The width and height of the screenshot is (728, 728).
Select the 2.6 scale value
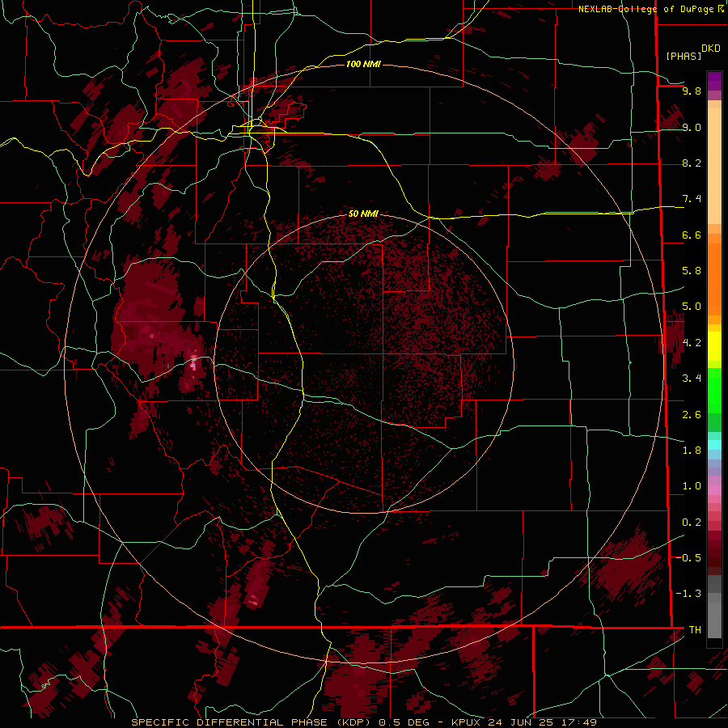coord(692,415)
